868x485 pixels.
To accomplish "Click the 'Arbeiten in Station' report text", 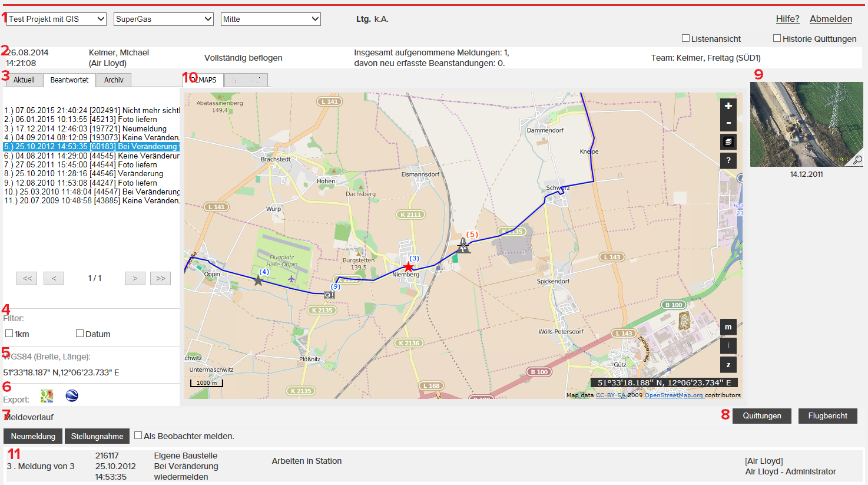I will [x=307, y=461].
